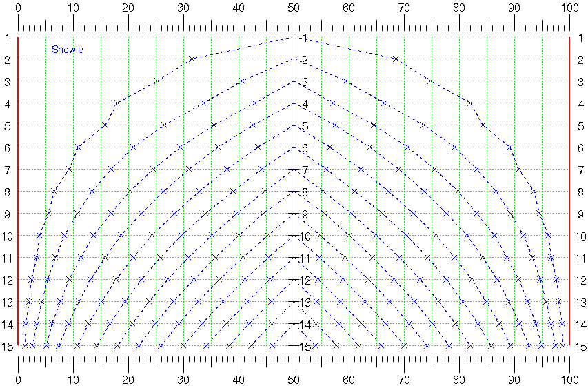
Task: Click the 80 label on the top axis
Action: [x=459, y=8]
